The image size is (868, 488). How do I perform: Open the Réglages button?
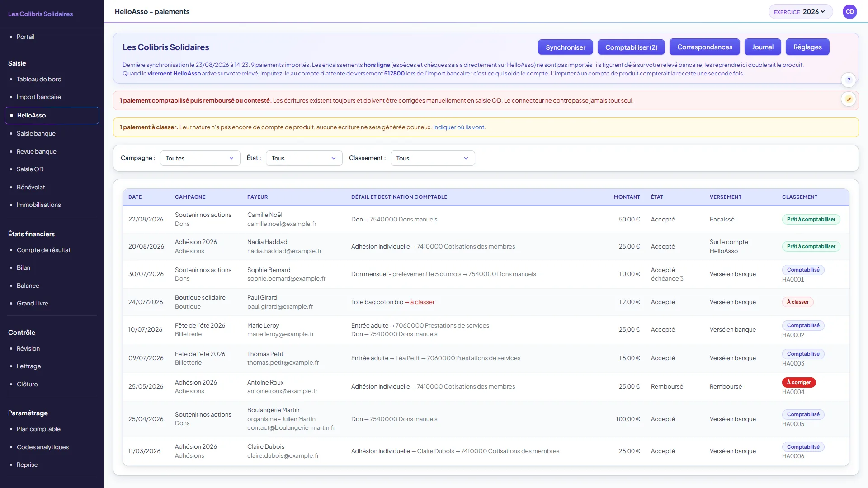point(807,47)
